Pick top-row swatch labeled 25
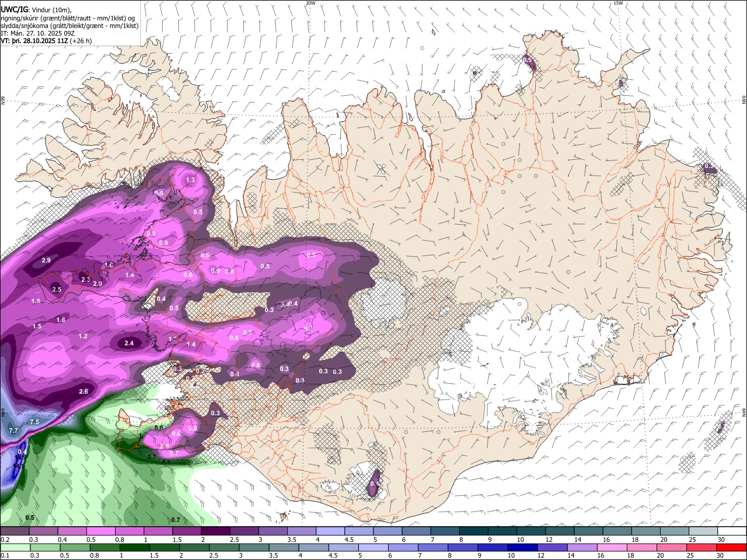 (704, 531)
